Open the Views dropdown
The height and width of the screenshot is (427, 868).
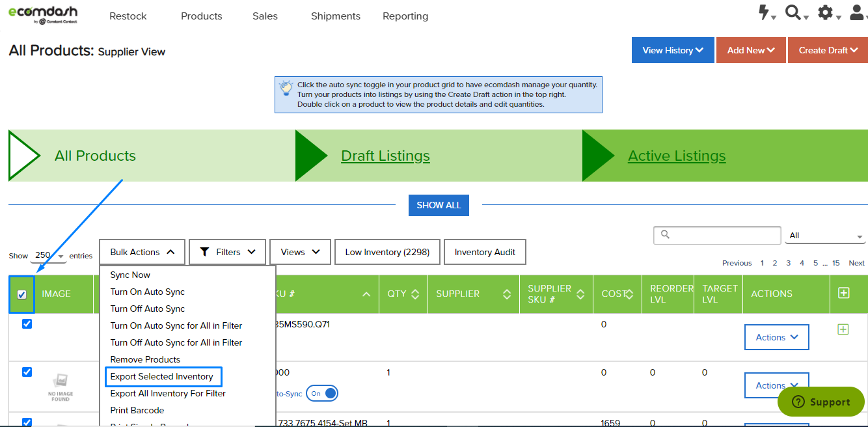point(301,252)
